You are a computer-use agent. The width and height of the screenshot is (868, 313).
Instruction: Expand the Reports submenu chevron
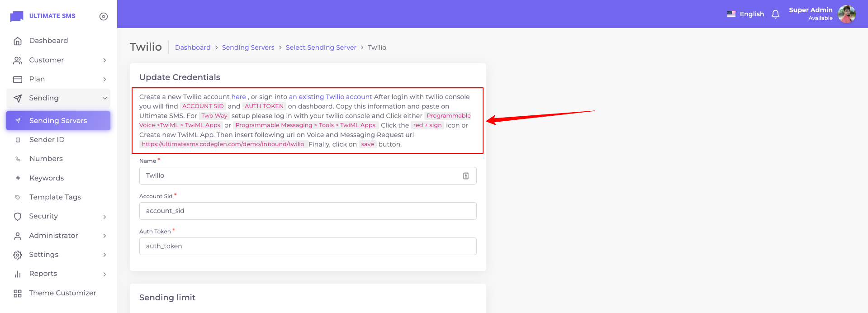[104, 274]
